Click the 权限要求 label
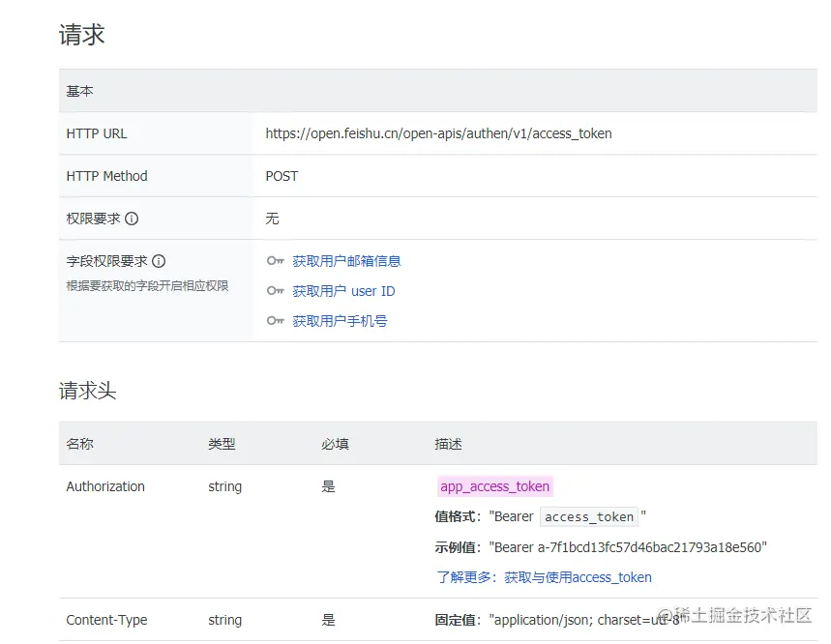The image size is (831, 644). (x=93, y=219)
